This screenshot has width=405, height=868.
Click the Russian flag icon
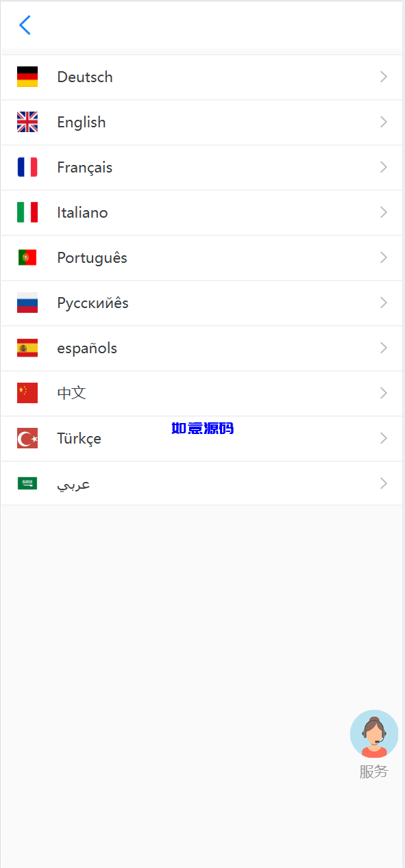pyautogui.click(x=27, y=303)
